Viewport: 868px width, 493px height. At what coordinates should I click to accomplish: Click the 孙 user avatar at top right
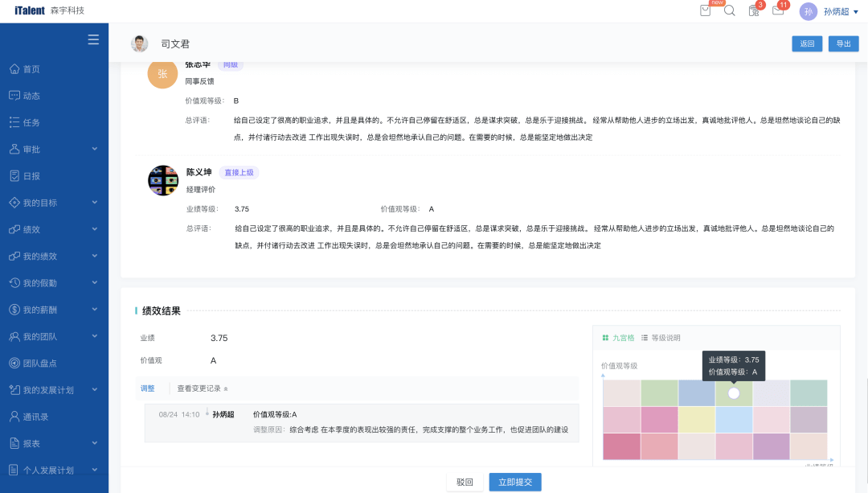(x=809, y=11)
